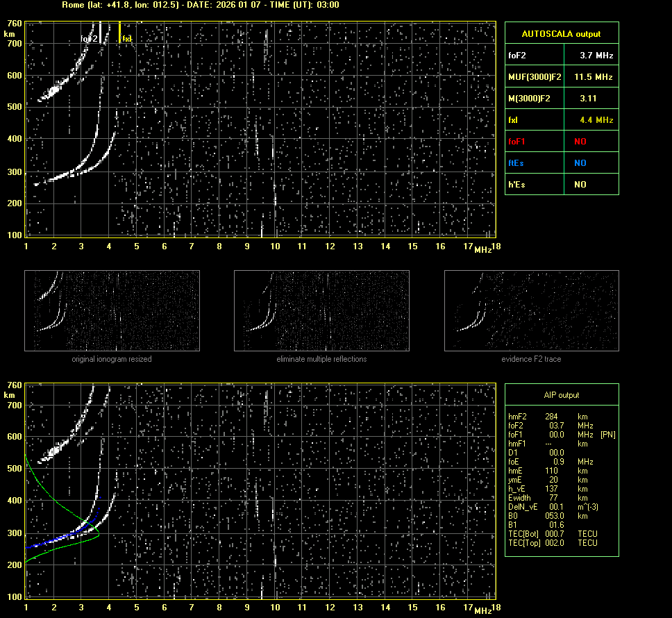The width and height of the screenshot is (672, 618).
Task: Click the foF2 label on top ionogram
Action: click(x=89, y=39)
